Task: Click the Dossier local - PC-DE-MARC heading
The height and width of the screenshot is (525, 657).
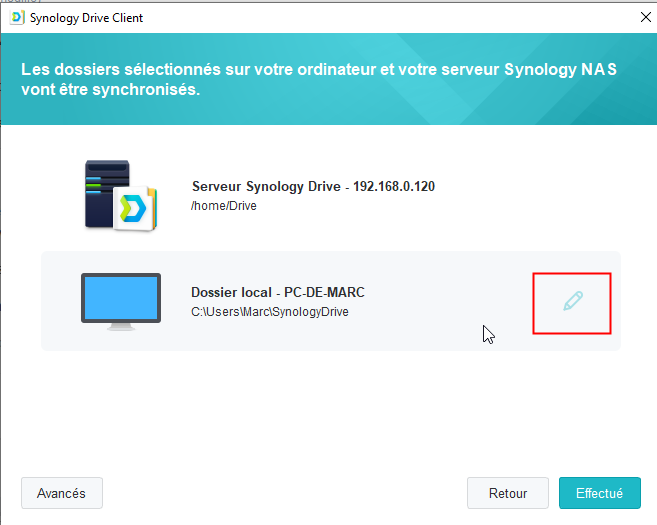Action: [278, 292]
